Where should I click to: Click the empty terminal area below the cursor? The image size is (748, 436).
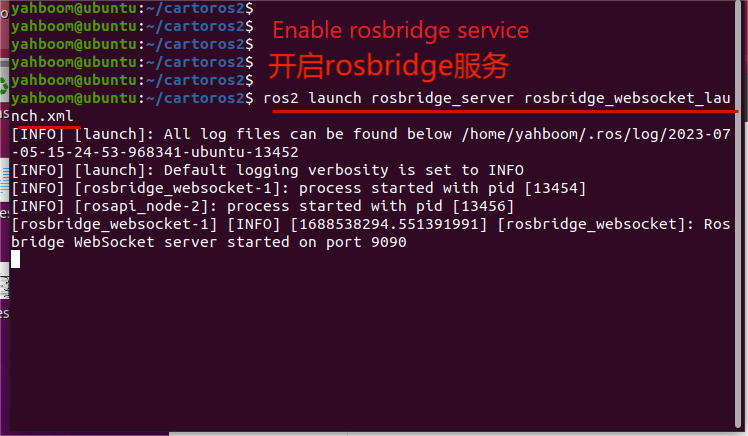(x=372, y=348)
